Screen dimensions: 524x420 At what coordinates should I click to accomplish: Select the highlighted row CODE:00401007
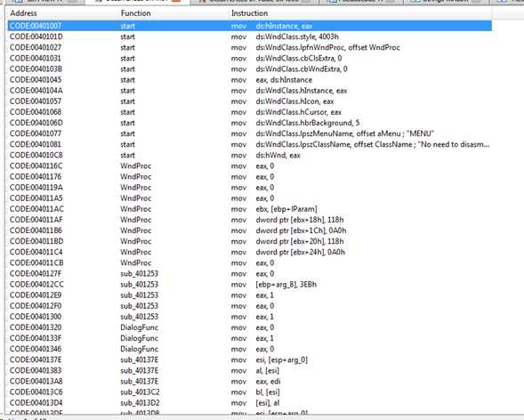click(x=249, y=26)
